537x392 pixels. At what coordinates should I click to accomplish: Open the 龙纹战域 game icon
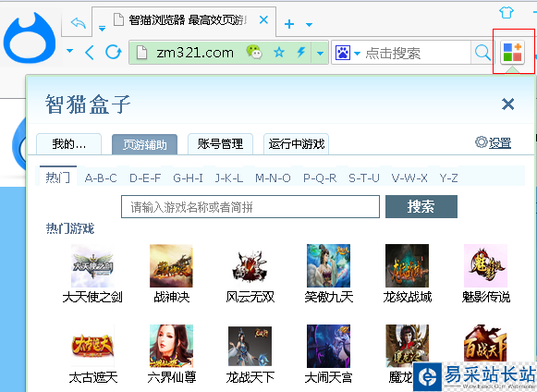pyautogui.click(x=407, y=265)
